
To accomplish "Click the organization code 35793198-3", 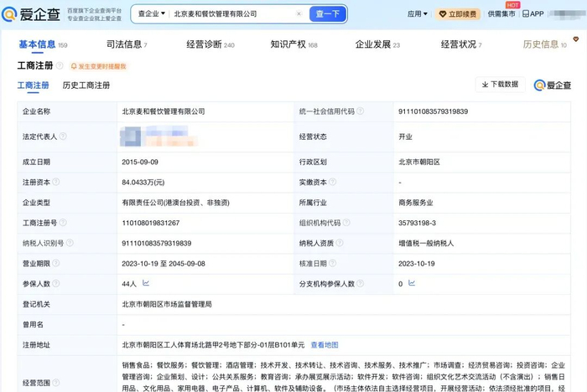I will pyautogui.click(x=417, y=223).
